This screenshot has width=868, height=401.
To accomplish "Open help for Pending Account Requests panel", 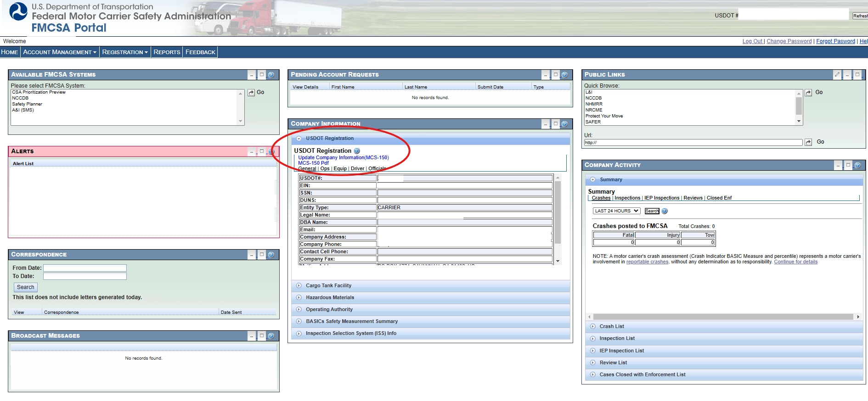I will [564, 74].
